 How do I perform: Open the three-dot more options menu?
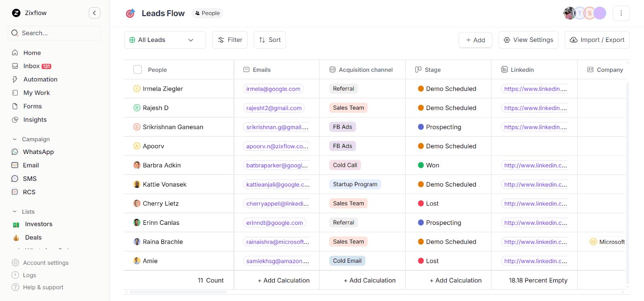621,13
